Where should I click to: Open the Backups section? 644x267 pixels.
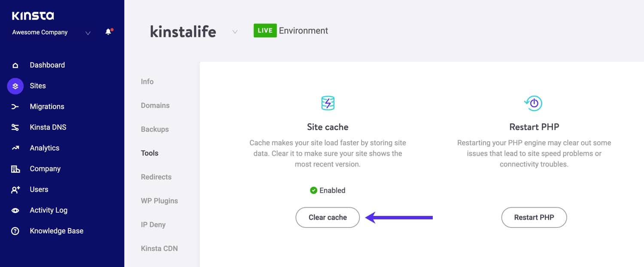(154, 129)
